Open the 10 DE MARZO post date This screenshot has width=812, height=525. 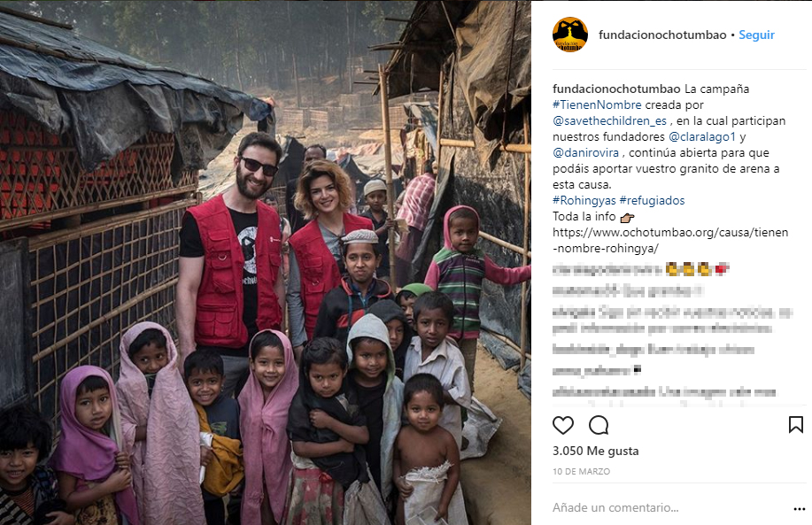(x=581, y=472)
